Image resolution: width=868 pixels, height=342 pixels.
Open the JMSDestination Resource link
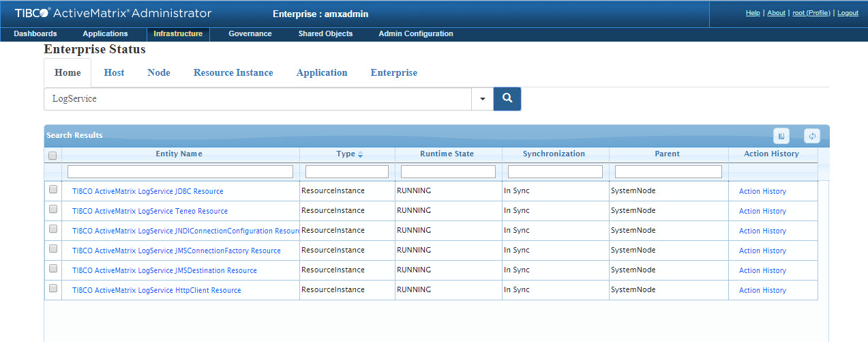(164, 270)
